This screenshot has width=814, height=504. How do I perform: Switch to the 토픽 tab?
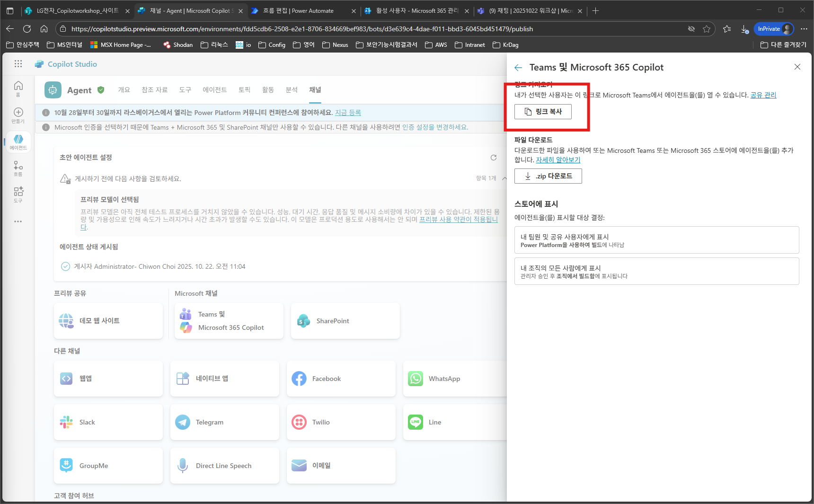[244, 90]
